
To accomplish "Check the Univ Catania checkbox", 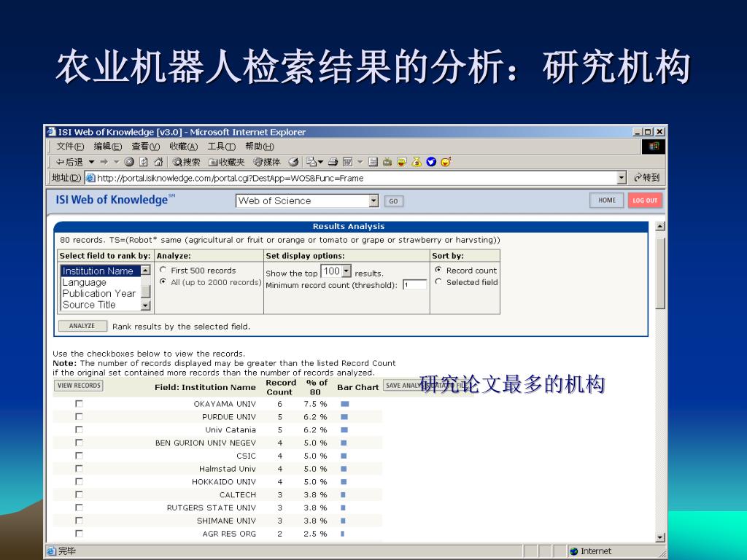I will [x=79, y=429].
